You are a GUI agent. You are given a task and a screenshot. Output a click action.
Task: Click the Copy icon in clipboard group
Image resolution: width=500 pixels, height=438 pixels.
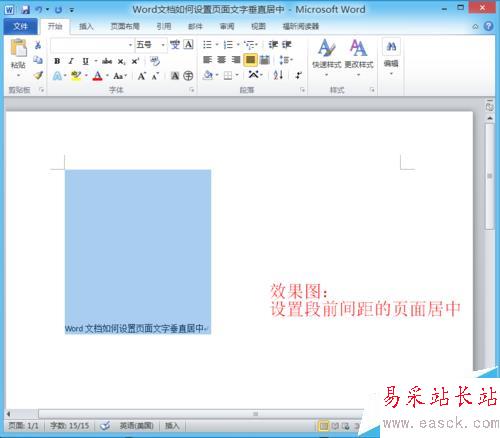coord(38,60)
